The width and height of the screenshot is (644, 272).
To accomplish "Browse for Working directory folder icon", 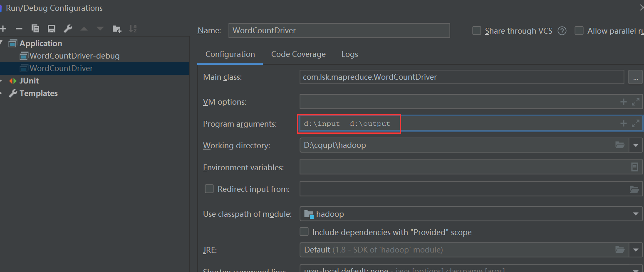I will 620,145.
